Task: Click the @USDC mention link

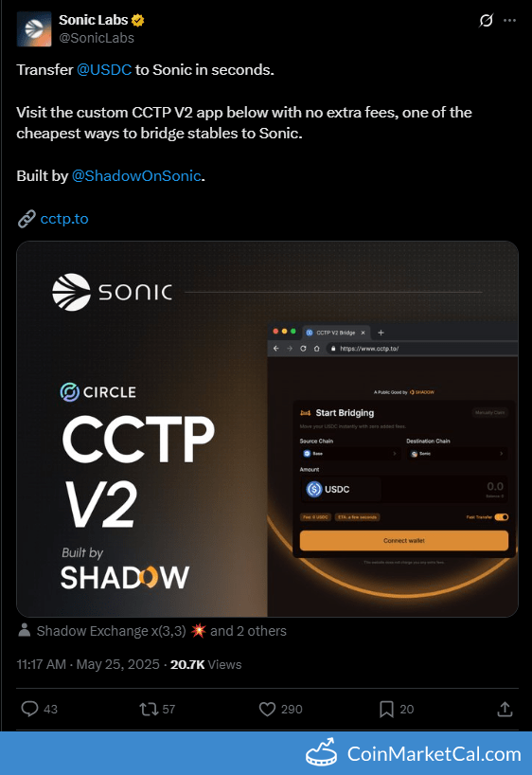Action: 104,70
